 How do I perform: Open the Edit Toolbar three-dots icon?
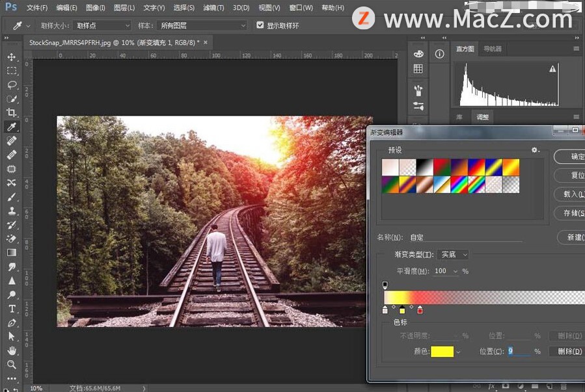coord(12,378)
